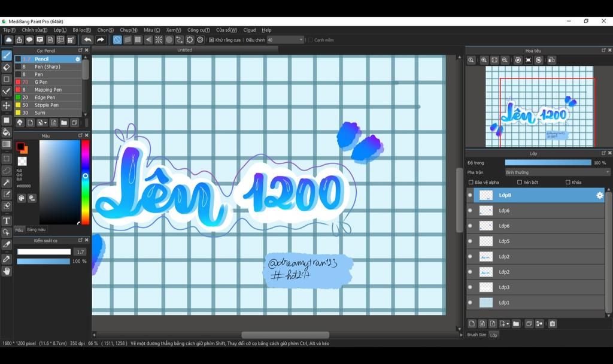The width and height of the screenshot is (613, 364).
Task: Toggle the Cạnh mềm checkbox
Action: 311,40
